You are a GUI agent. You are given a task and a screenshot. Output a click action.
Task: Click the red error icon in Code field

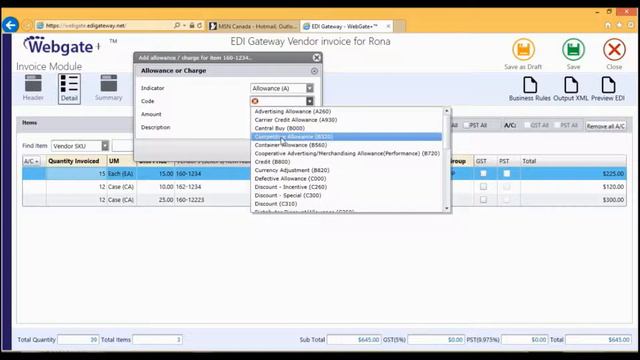[x=255, y=101]
